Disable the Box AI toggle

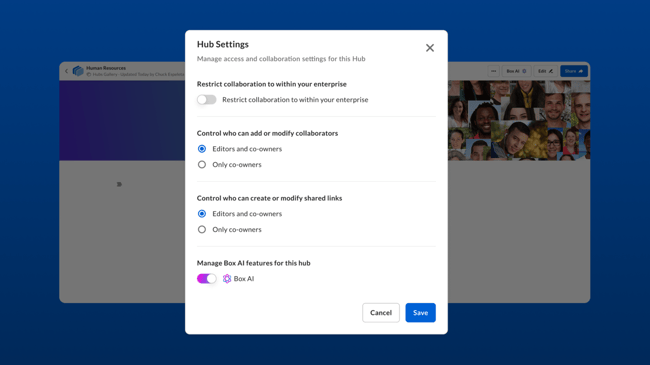206,279
